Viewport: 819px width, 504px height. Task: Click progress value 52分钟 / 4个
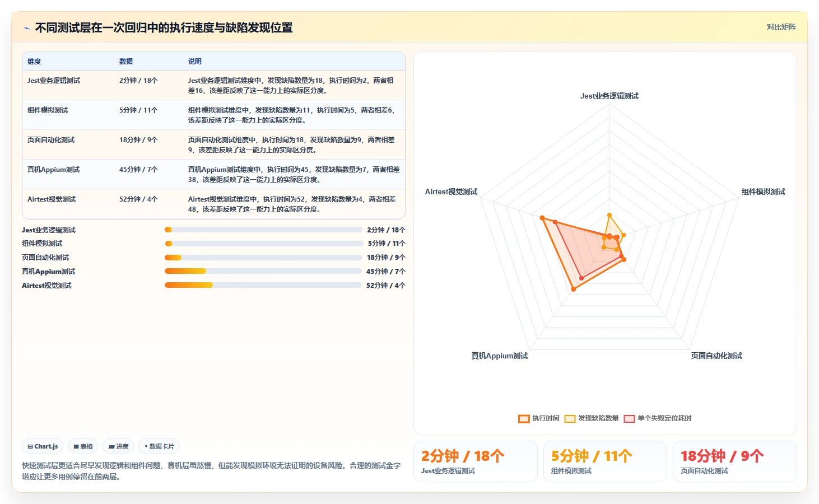(x=386, y=286)
